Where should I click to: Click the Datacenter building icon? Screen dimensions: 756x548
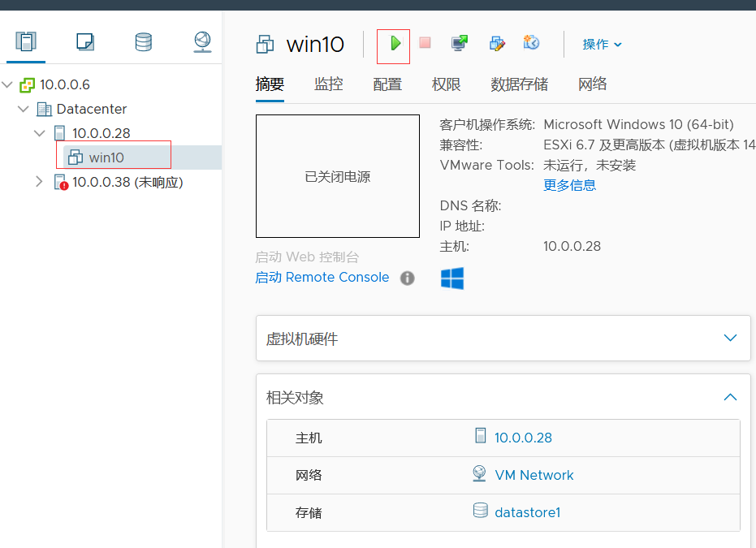44,110
